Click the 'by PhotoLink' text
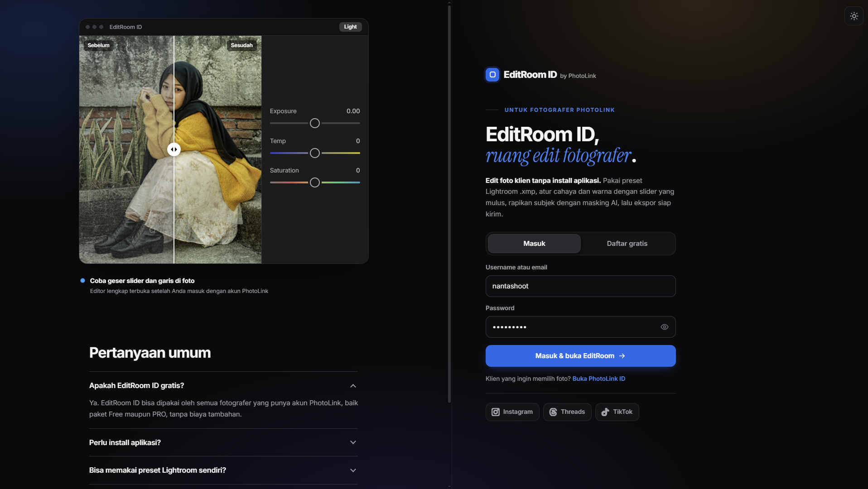 578,76
